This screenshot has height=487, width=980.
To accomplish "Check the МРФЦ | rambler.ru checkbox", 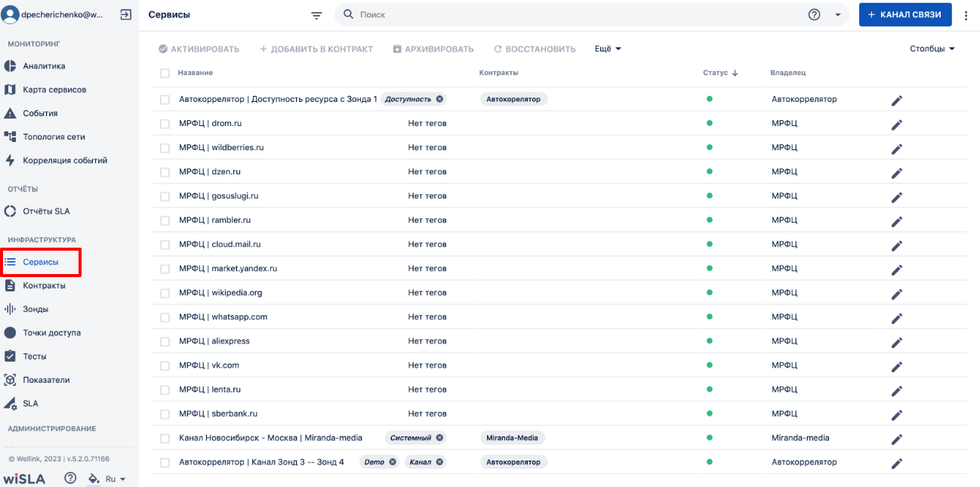I will click(165, 220).
